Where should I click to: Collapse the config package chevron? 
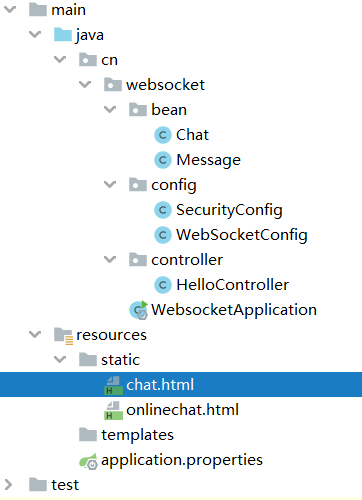(x=110, y=184)
